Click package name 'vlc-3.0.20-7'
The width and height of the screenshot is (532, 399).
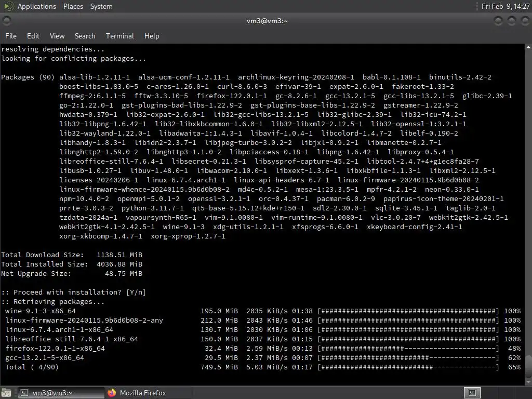[395, 218]
